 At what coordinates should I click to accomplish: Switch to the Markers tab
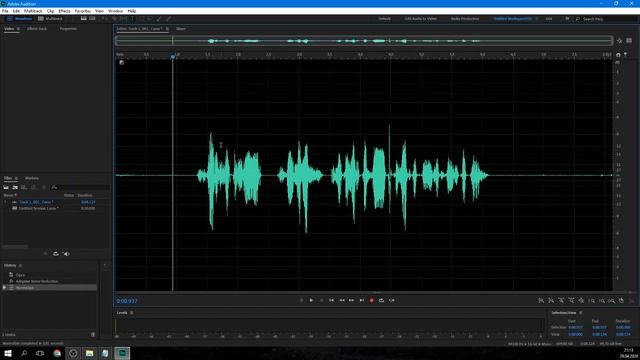(32, 178)
